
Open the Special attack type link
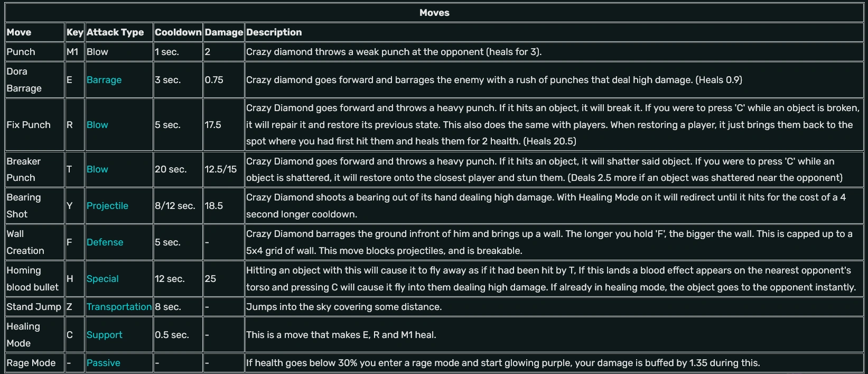[x=102, y=279]
